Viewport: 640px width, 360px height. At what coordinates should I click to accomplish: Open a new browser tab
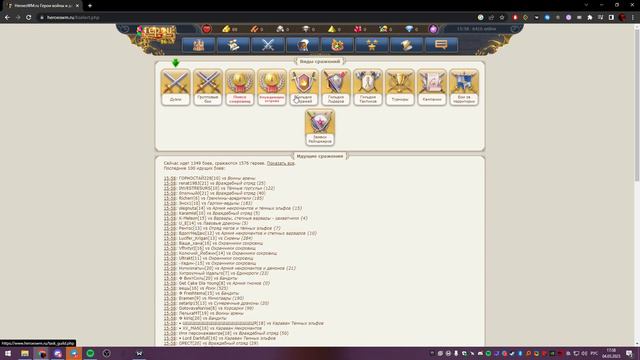pos(90,6)
